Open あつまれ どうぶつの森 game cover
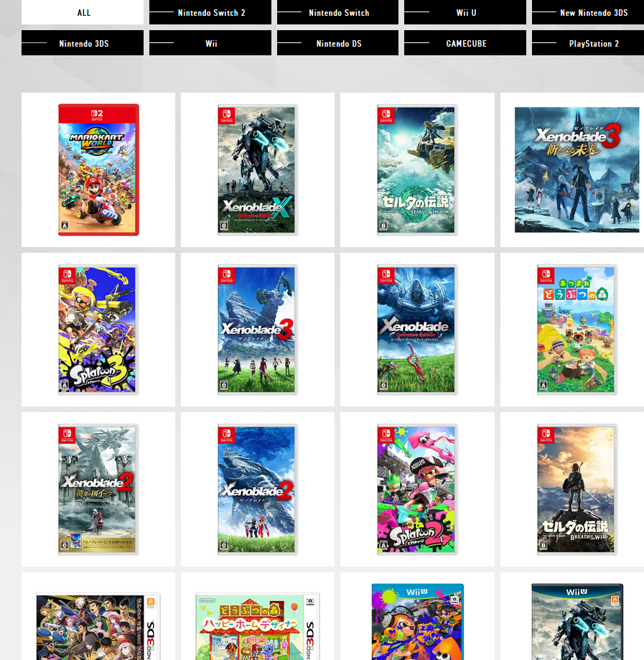This screenshot has width=644, height=660. (577, 330)
